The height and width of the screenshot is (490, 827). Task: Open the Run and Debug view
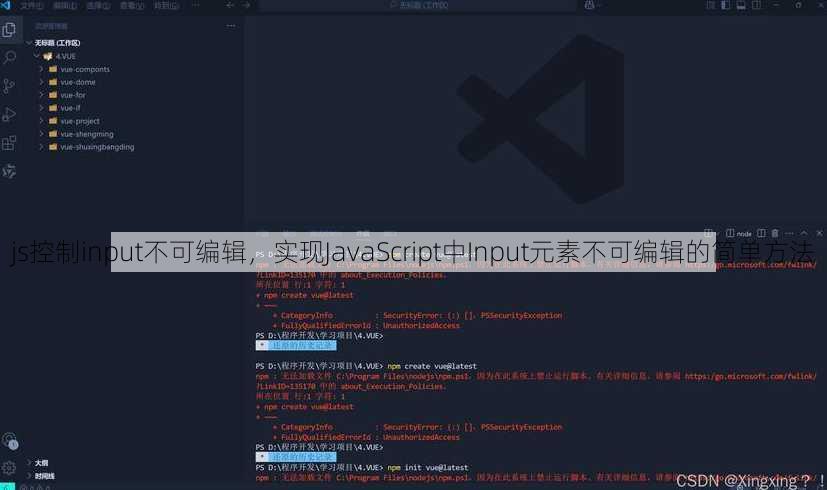click(9, 114)
